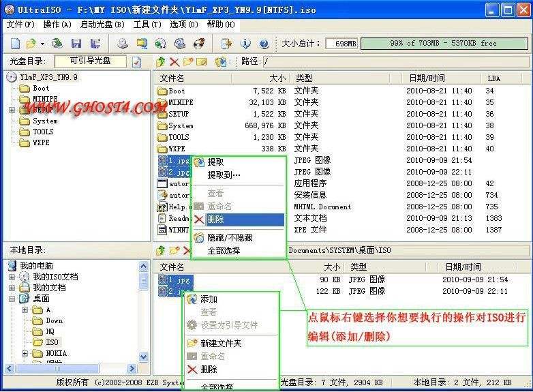Sort image files by LBA column header
Viewport: 533px width, 392px height.
pyautogui.click(x=501, y=78)
